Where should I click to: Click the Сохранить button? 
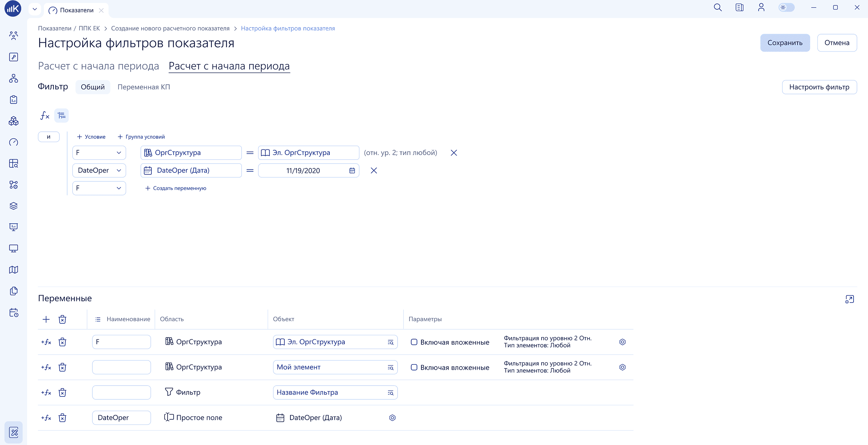[x=785, y=43]
